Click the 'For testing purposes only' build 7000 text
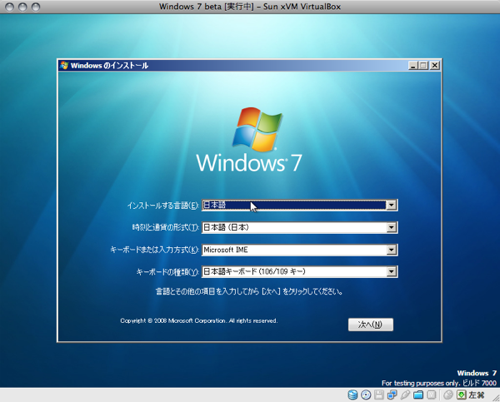 click(x=439, y=383)
